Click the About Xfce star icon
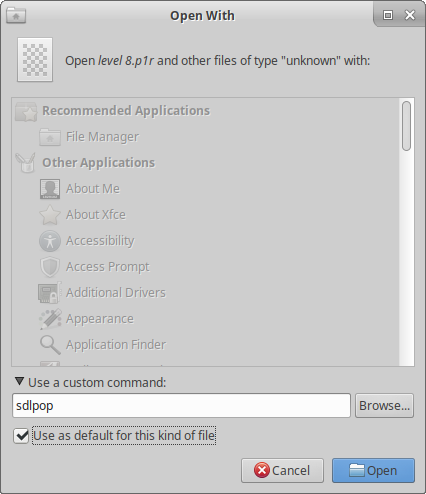 pos(50,215)
